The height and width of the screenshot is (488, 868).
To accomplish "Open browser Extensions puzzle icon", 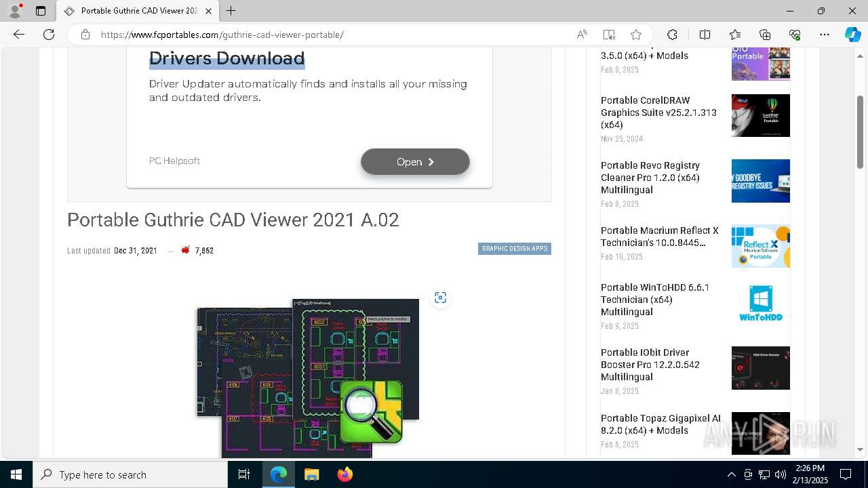I will click(x=672, y=35).
